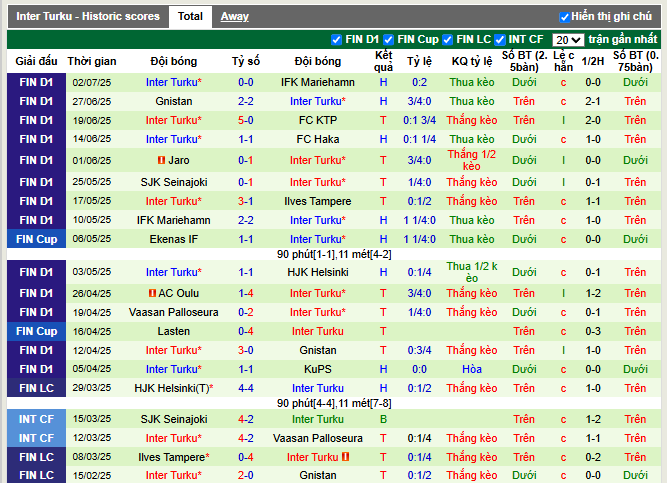Open Ekenas IF team link
This screenshot has height=483, width=667.
pyautogui.click(x=174, y=239)
